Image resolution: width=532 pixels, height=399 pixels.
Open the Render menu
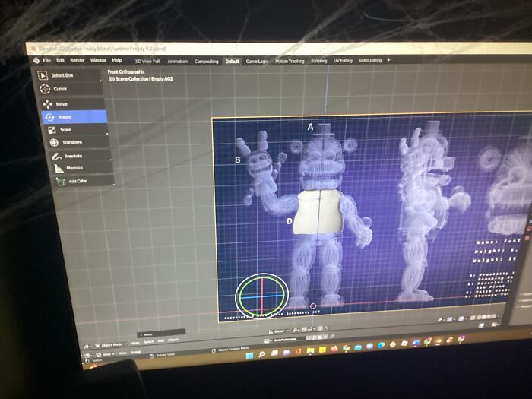pyautogui.click(x=77, y=60)
